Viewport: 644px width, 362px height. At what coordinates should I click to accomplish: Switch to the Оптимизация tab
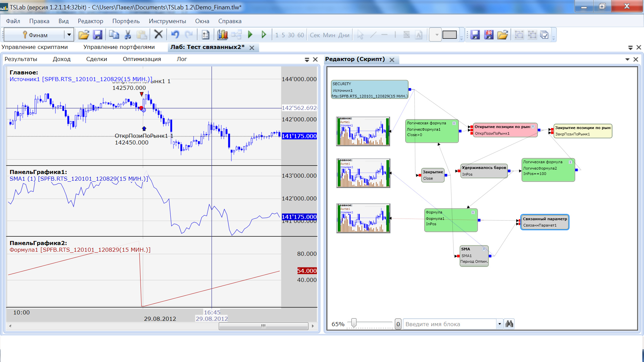(x=142, y=59)
